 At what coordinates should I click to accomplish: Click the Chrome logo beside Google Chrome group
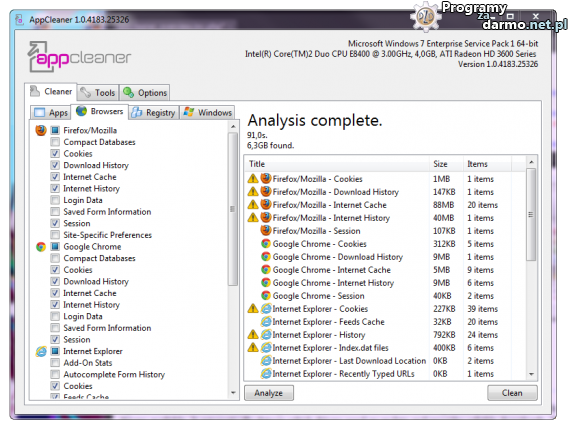41,247
